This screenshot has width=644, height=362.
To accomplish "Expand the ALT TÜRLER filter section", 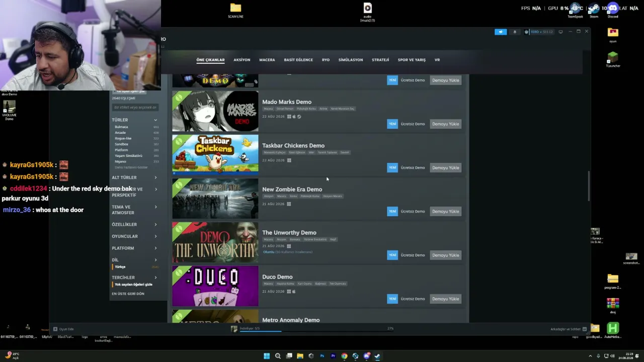I will coord(135,177).
